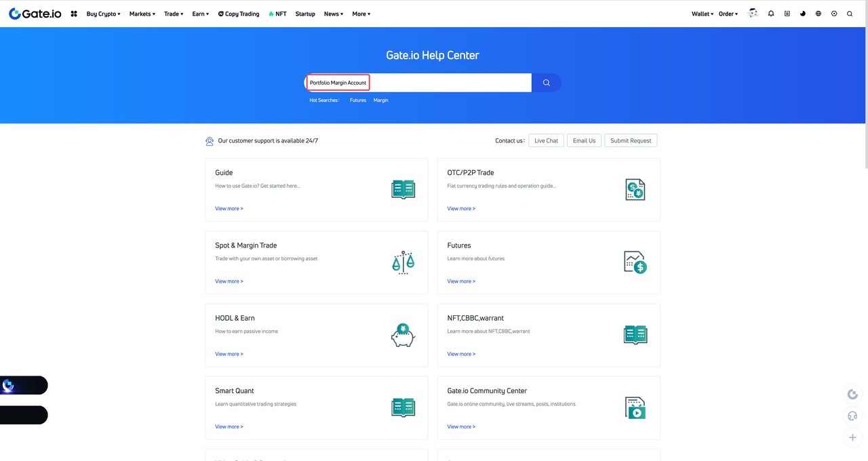The image size is (868, 461).
Task: Open the notifications bell icon
Action: pyautogui.click(x=771, y=14)
